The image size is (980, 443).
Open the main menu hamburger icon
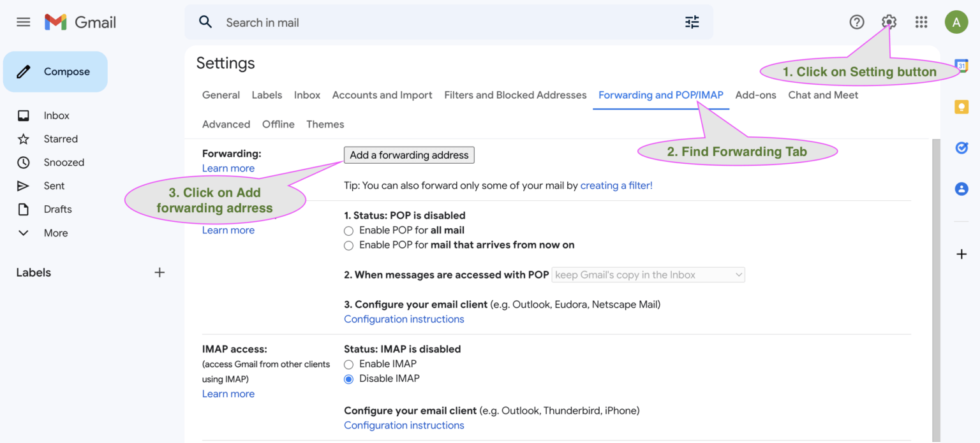click(23, 21)
